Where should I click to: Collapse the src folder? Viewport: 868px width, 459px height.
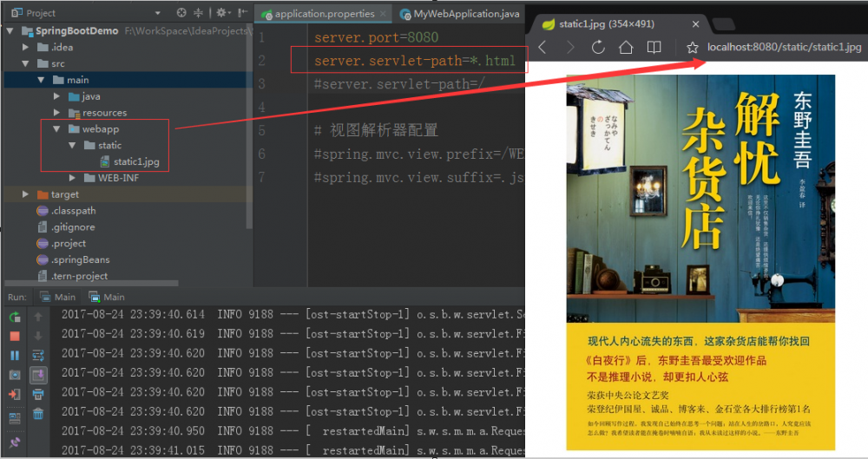pos(25,63)
